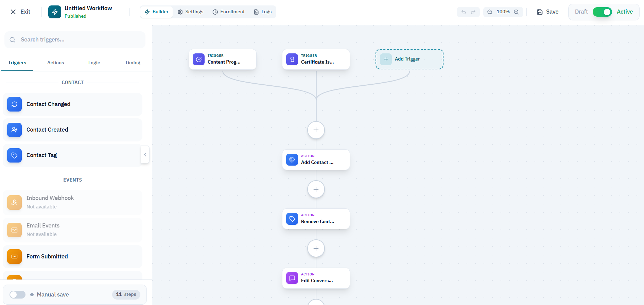Click the Contact Created person icon
644x305 pixels.
[x=14, y=130]
